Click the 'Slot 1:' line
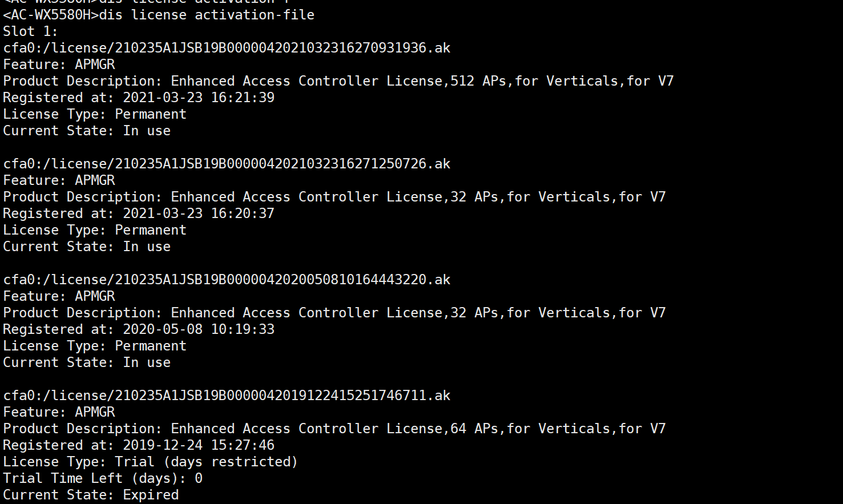Screen dimensions: 843x504 (31, 31)
